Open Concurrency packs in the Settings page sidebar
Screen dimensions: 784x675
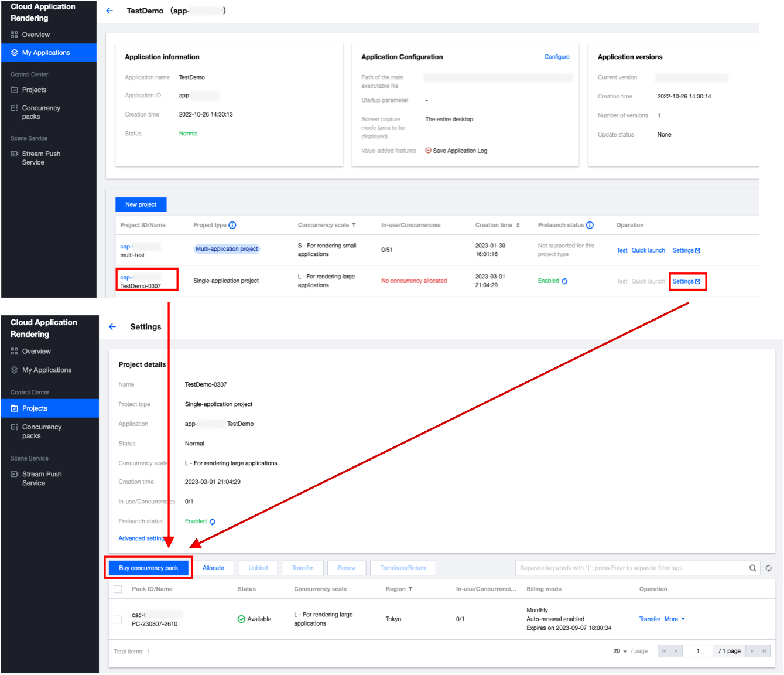(x=41, y=431)
